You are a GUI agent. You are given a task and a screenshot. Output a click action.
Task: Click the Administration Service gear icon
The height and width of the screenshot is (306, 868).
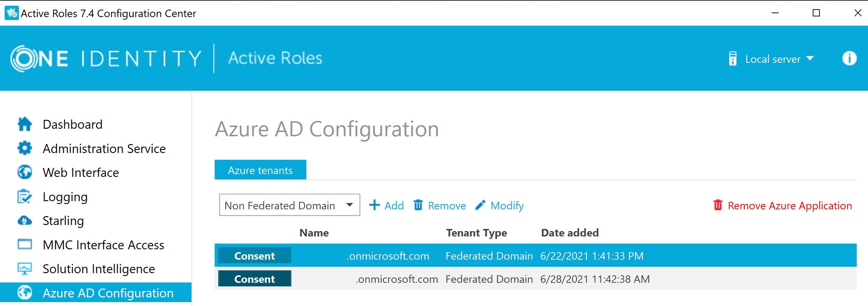tap(25, 148)
